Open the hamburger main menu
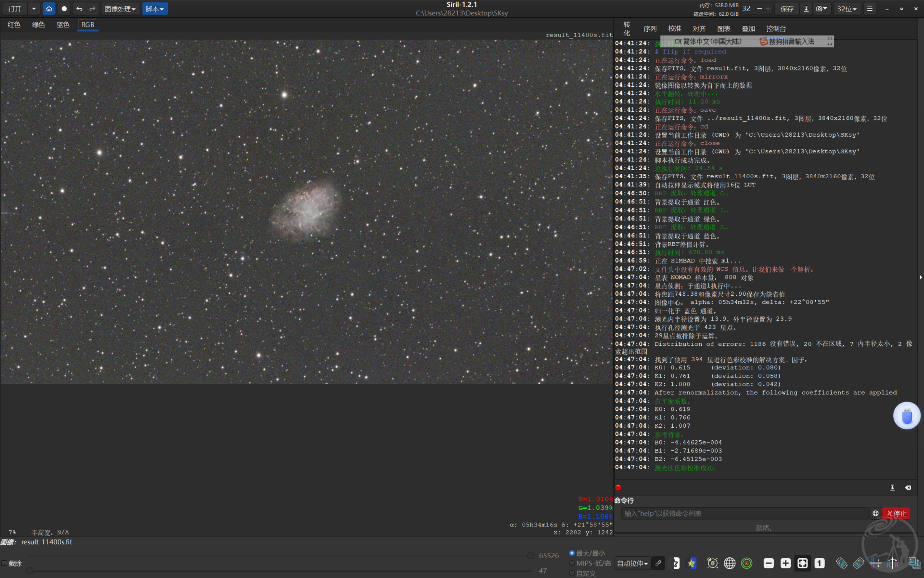 pyautogui.click(x=870, y=9)
